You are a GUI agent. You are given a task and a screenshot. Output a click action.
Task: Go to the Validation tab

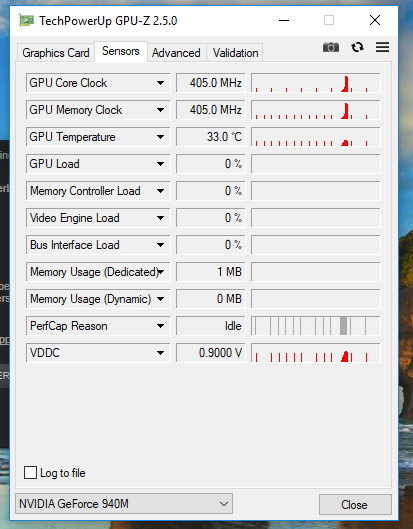pyautogui.click(x=235, y=53)
